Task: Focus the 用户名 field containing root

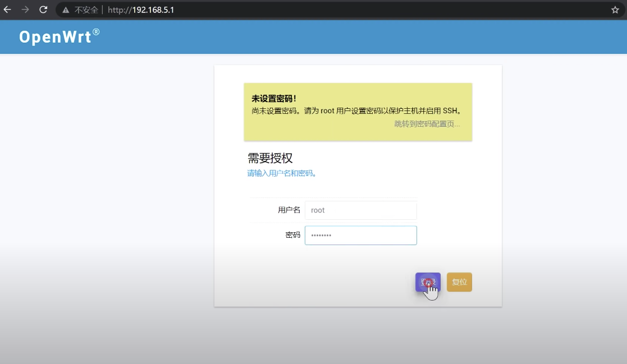Action: 360,210
